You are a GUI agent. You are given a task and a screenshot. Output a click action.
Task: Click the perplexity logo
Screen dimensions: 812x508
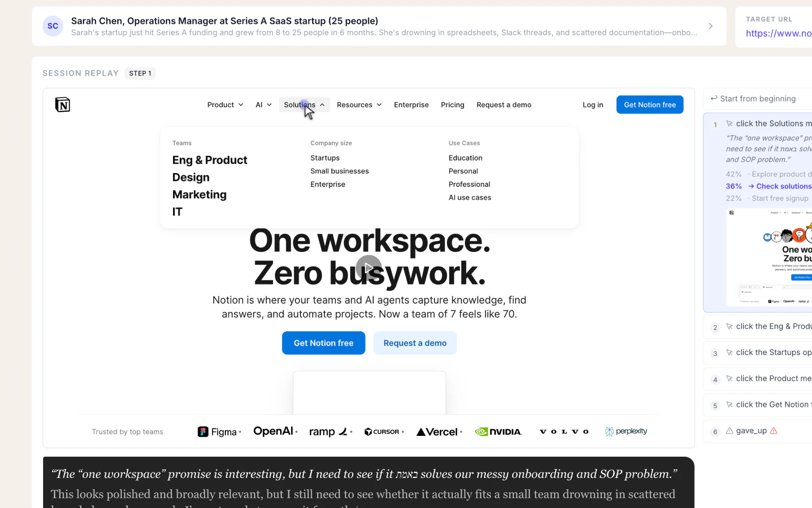pos(626,431)
